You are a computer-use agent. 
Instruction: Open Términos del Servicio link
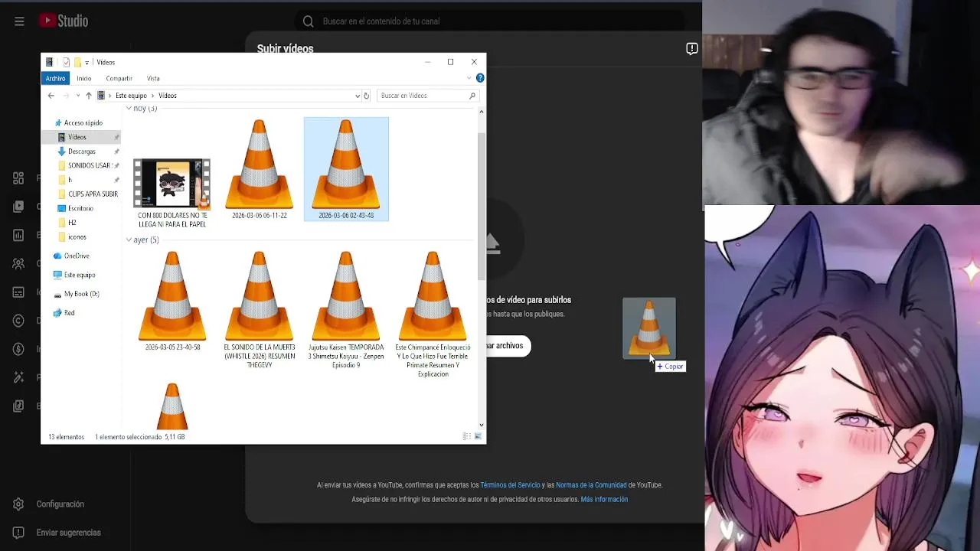pos(510,485)
